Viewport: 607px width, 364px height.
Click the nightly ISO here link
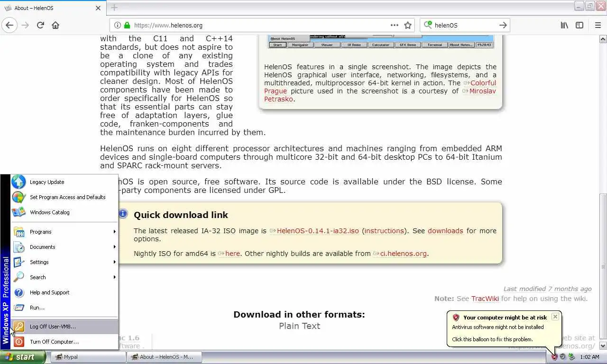pyautogui.click(x=232, y=254)
